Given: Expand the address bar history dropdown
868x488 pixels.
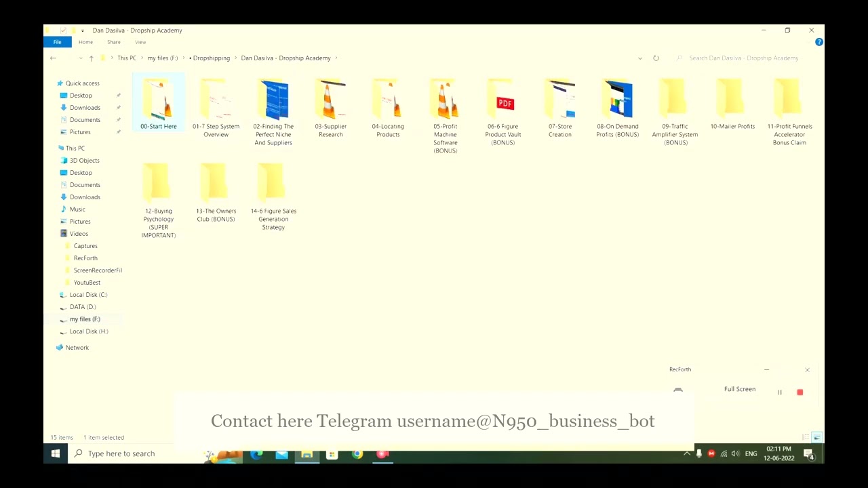Looking at the screenshot, I should (639, 58).
